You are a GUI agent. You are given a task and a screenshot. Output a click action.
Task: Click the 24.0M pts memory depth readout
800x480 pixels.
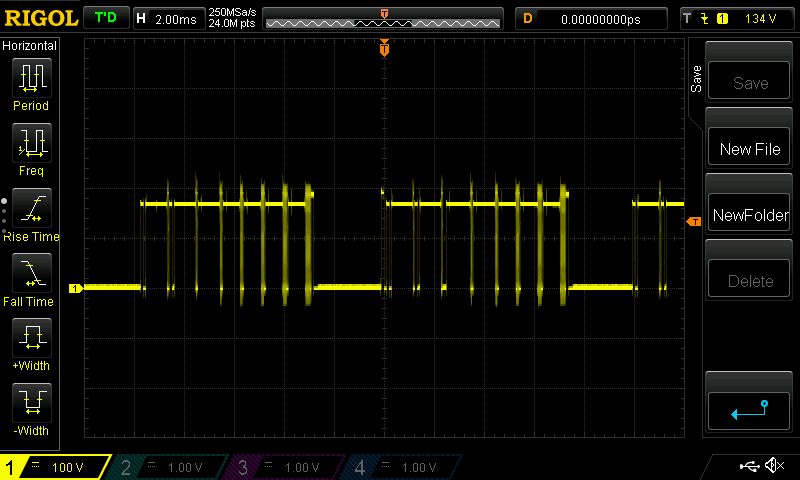[x=232, y=23]
